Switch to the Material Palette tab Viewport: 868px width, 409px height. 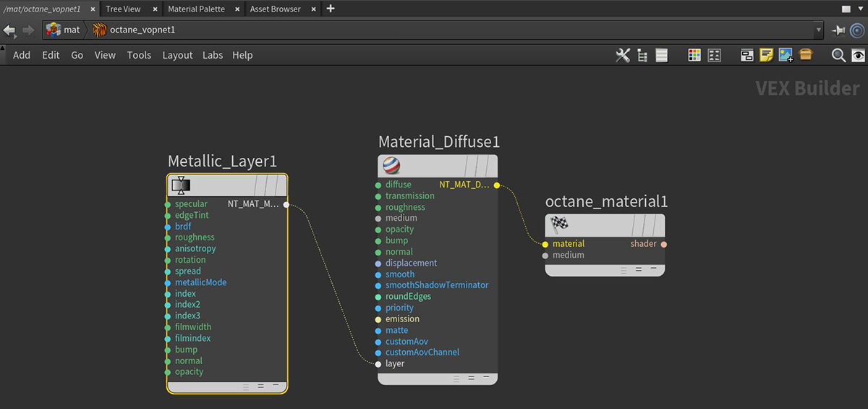click(196, 9)
